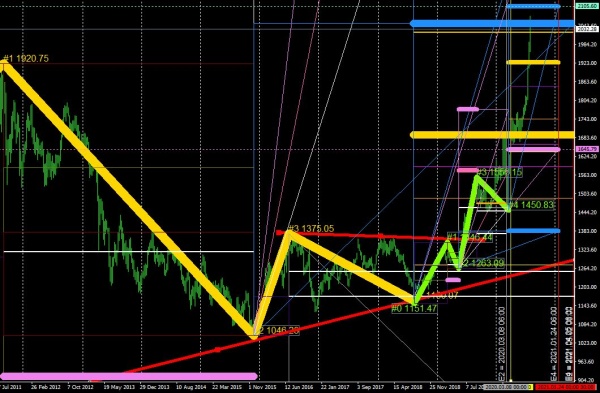
Task: Click the pink 1645.79 price tag
Action: [587, 149]
